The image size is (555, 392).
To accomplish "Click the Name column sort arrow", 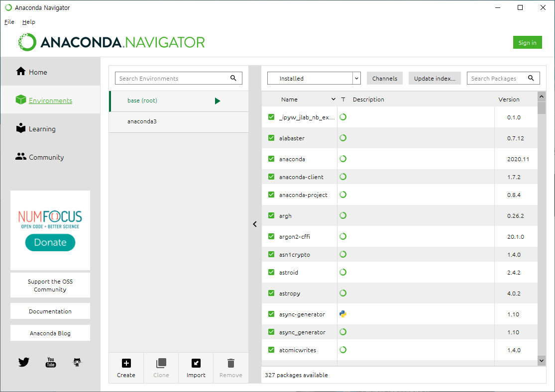I will (333, 99).
